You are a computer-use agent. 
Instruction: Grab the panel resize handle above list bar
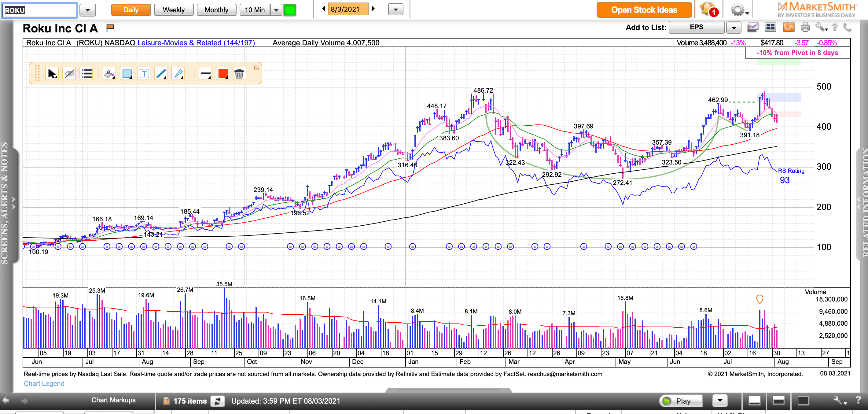coord(448,390)
